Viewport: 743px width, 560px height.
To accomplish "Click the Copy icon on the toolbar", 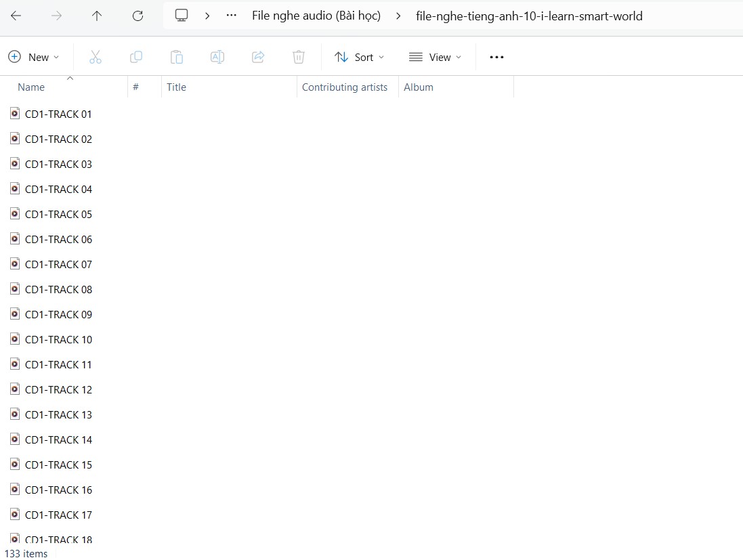I will 136,57.
